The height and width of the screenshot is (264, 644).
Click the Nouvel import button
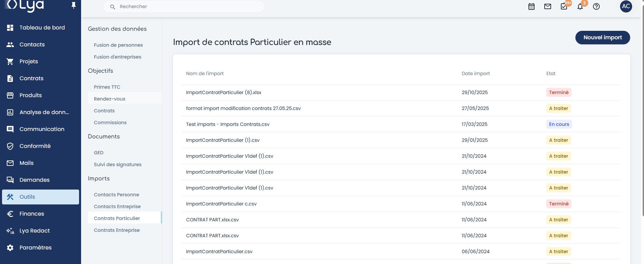[602, 38]
